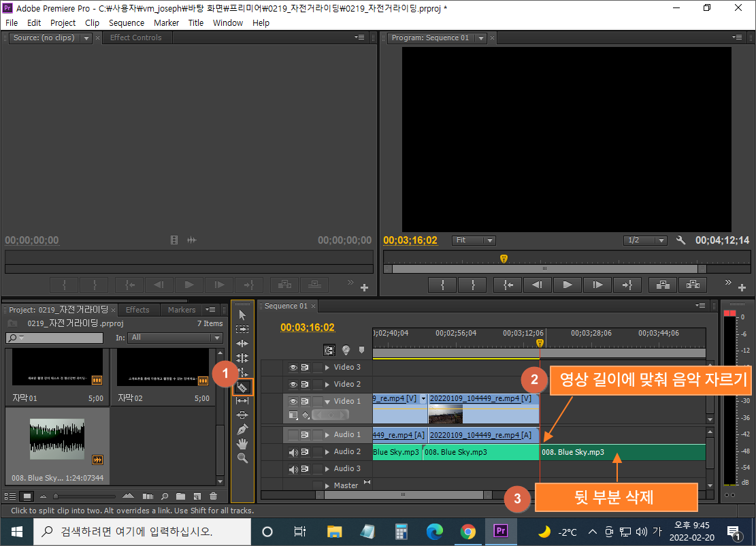756x546 pixels.
Task: Create a New Bin folder
Action: coord(180,496)
